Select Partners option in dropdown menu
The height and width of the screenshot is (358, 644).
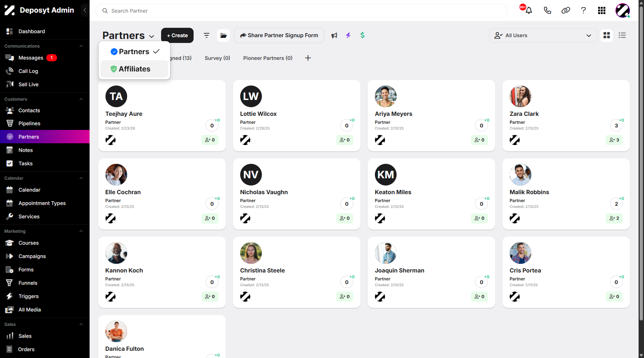point(134,52)
